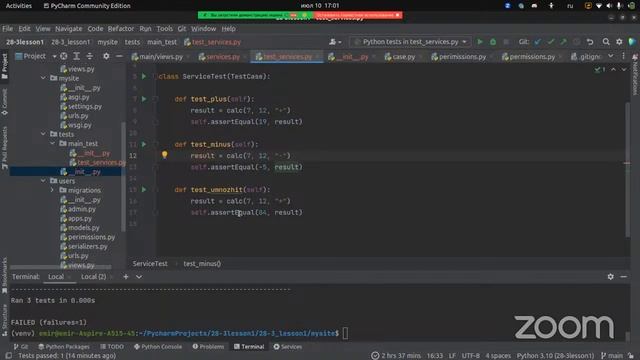Click the Project panel select opened file icon
Screen dimensions: 640x360
tap(64, 56)
